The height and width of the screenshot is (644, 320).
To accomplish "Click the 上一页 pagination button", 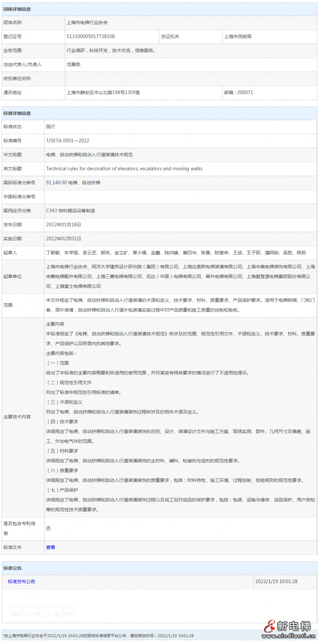I will (x=34, y=614).
